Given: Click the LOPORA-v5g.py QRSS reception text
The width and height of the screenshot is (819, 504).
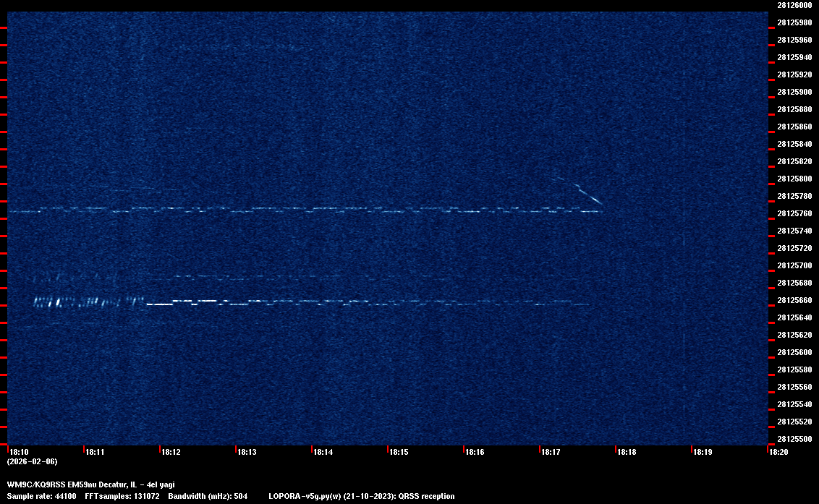Looking at the screenshot, I should click(361, 496).
